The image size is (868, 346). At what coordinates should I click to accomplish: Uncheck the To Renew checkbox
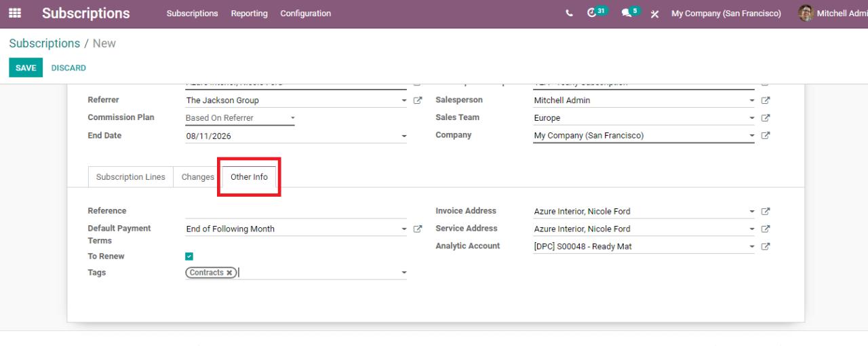189,256
